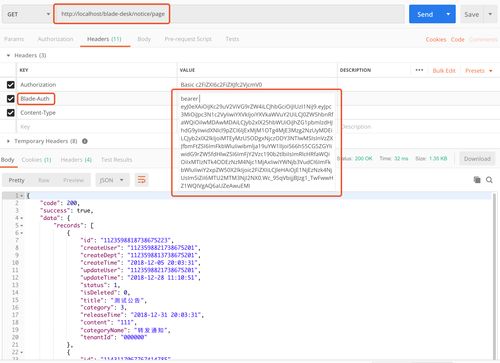
Task: Click the Basic authorization value cell
Action: [x=257, y=85]
